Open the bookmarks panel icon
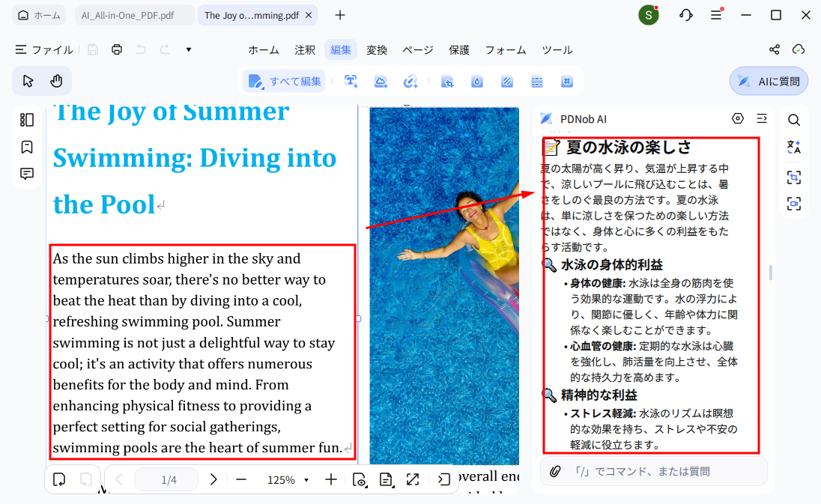The height and width of the screenshot is (504, 821). [27, 147]
